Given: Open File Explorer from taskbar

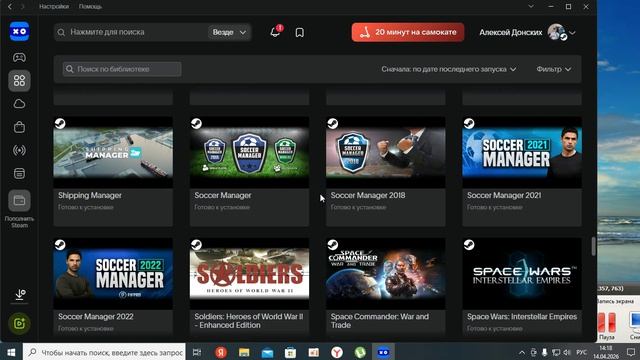Looking at the screenshot, I should 244,352.
